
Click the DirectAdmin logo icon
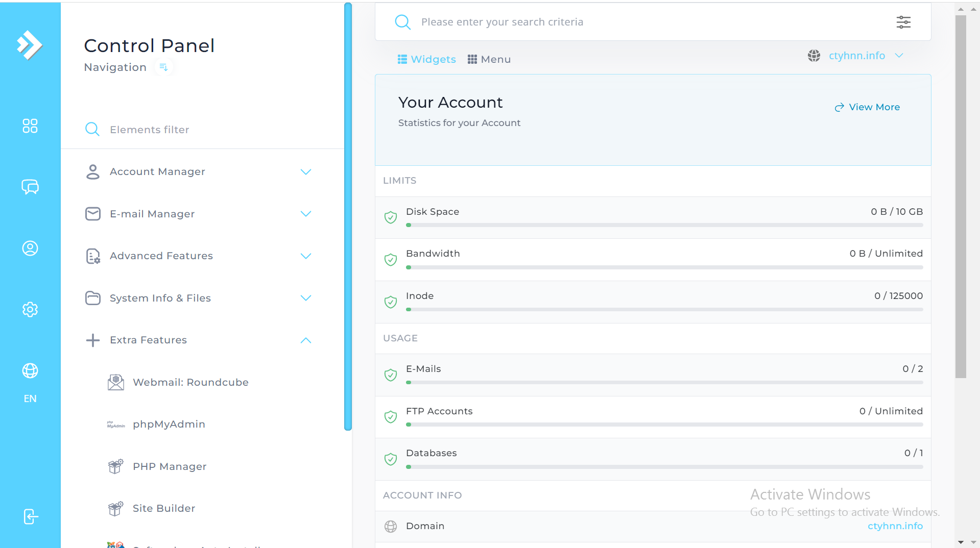(30, 45)
